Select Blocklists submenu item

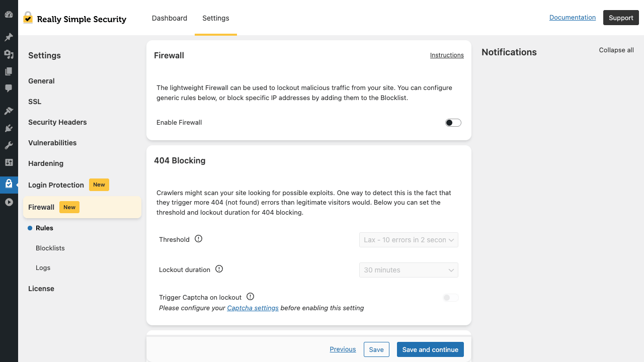pyautogui.click(x=50, y=248)
